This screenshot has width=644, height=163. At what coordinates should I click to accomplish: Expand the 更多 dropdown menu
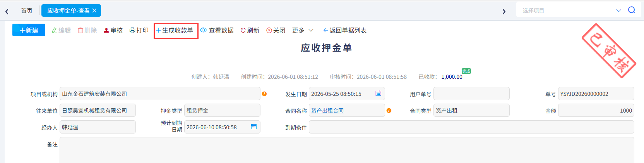coord(303,30)
